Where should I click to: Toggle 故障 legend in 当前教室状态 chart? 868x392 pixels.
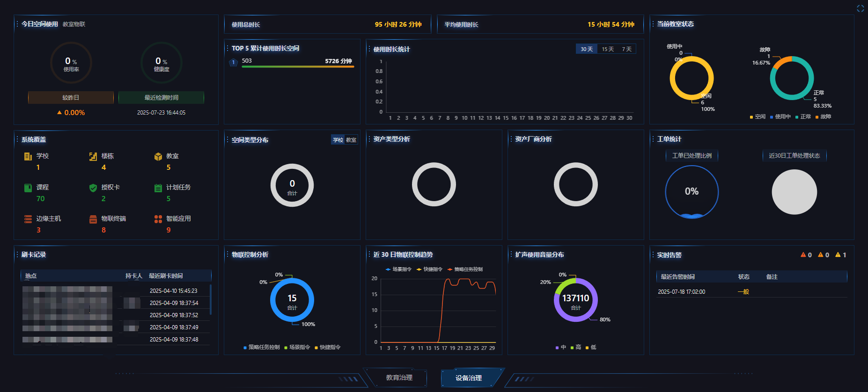[824, 117]
